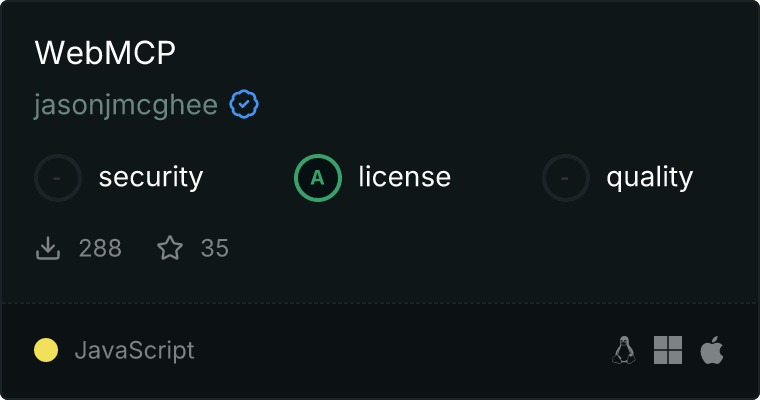The image size is (760, 400).
Task: Click the yellow JavaScript language dot
Action: click(46, 350)
